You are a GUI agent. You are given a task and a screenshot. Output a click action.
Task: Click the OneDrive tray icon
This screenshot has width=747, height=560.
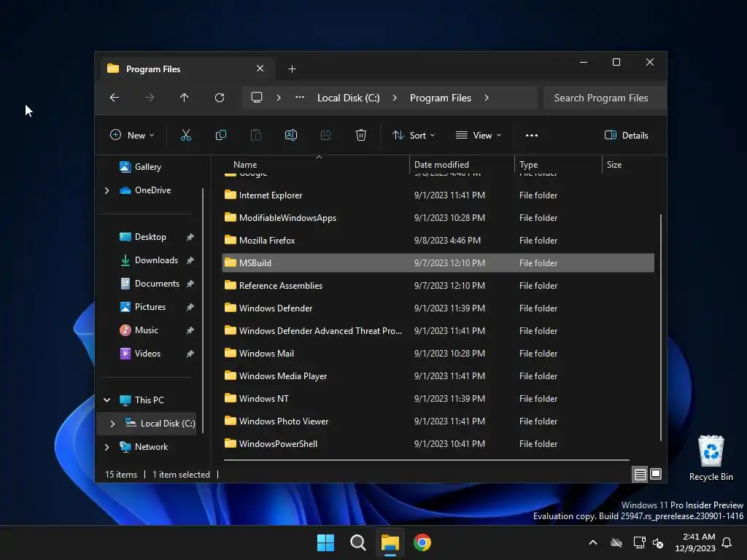(x=616, y=542)
